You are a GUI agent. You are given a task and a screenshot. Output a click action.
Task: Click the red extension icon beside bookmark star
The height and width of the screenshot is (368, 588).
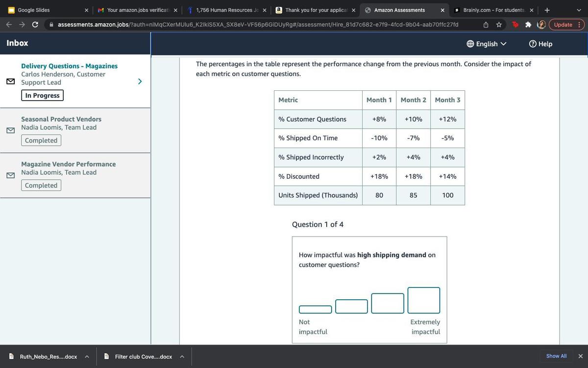point(515,25)
